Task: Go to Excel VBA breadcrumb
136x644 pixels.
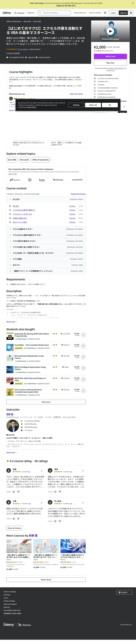Action: click(37, 21)
